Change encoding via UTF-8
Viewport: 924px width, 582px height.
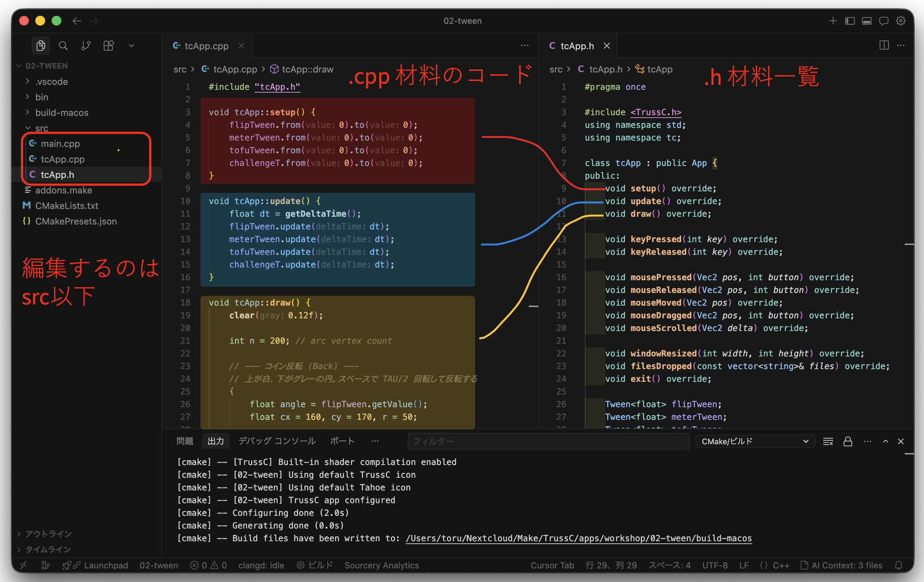(715, 565)
